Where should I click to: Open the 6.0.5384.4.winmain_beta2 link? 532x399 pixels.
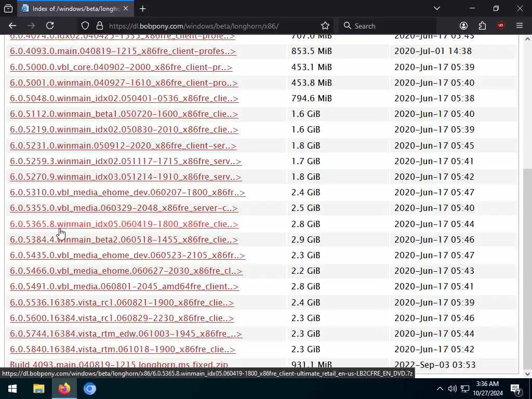pyautogui.click(x=124, y=240)
